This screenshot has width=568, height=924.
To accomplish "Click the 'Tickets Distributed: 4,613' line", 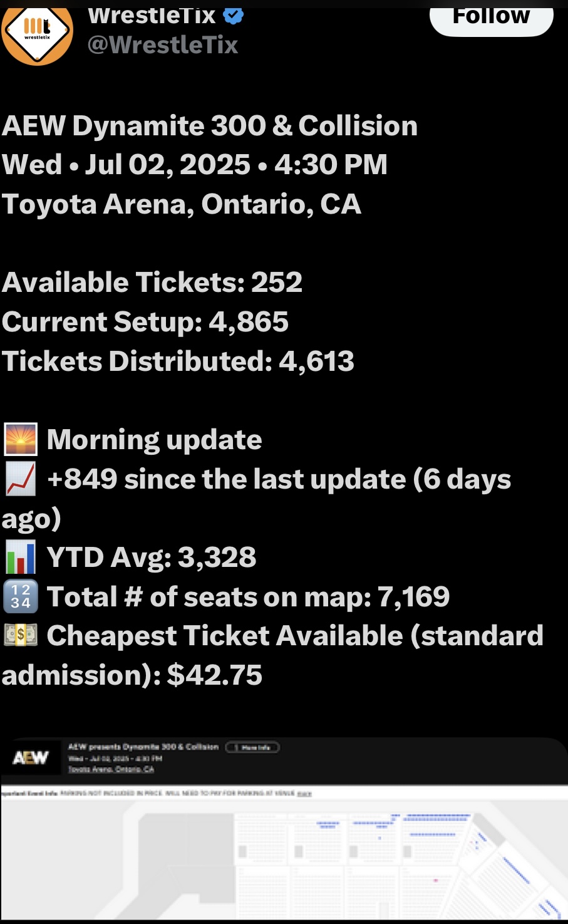I will [x=178, y=361].
